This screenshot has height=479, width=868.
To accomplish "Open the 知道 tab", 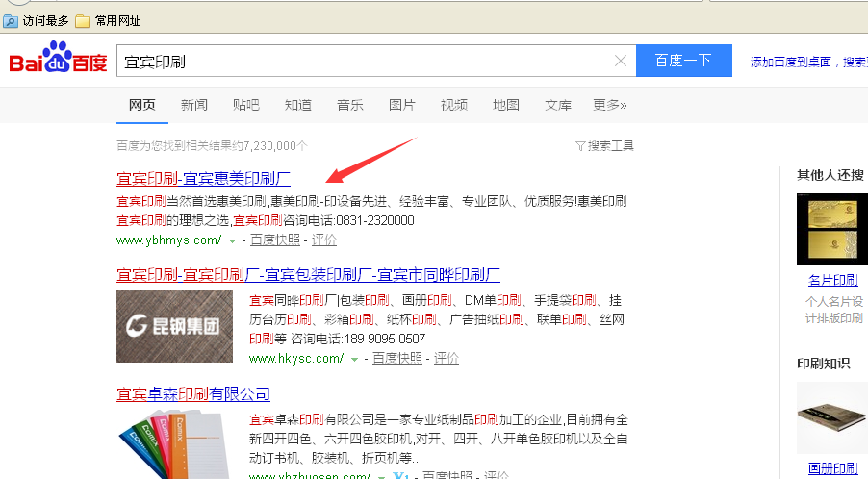I will click(x=297, y=105).
